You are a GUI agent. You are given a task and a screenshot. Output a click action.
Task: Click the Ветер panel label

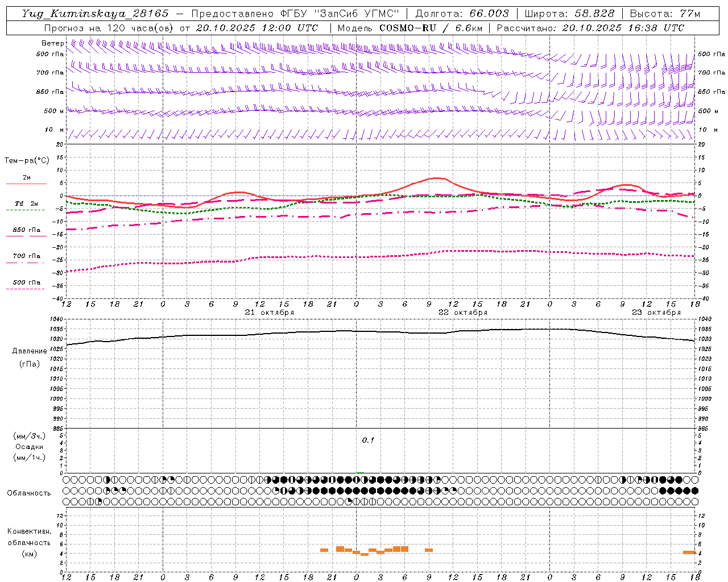[52, 43]
